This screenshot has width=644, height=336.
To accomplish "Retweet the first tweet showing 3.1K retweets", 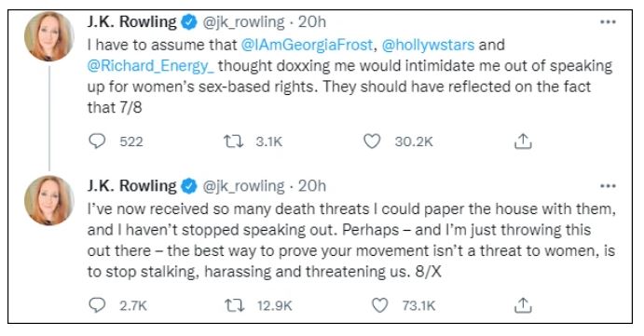I will click(x=233, y=141).
